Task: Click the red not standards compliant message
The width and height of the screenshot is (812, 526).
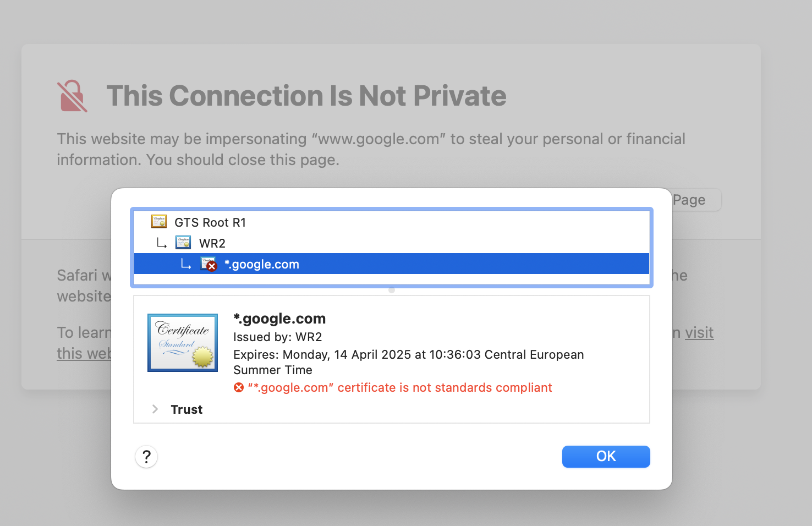Action: 400,388
